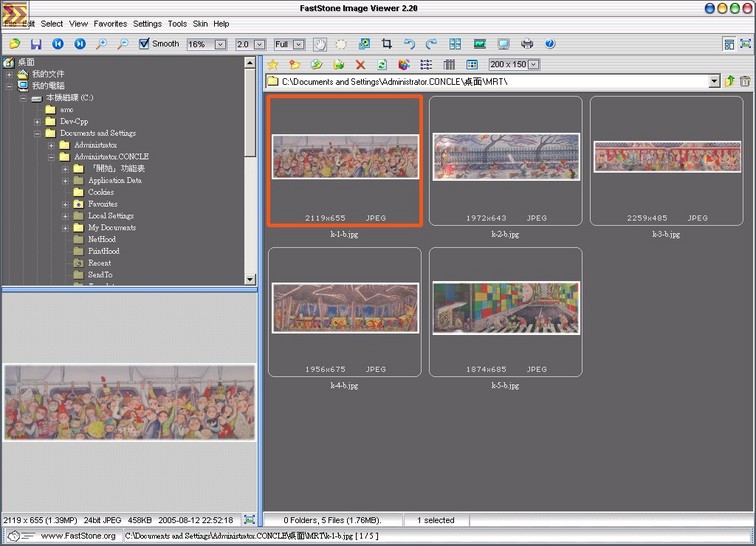Select the Recent folder
The width and height of the screenshot is (756, 546).
coord(99,263)
